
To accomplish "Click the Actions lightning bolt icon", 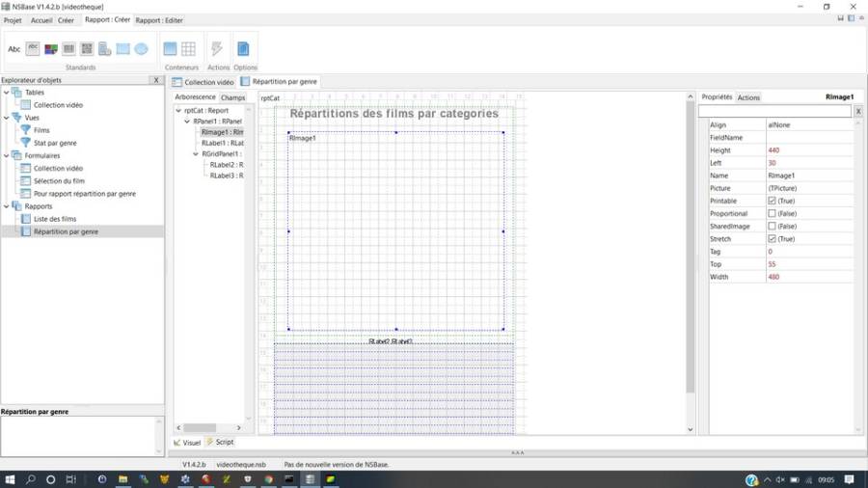I will pos(217,49).
